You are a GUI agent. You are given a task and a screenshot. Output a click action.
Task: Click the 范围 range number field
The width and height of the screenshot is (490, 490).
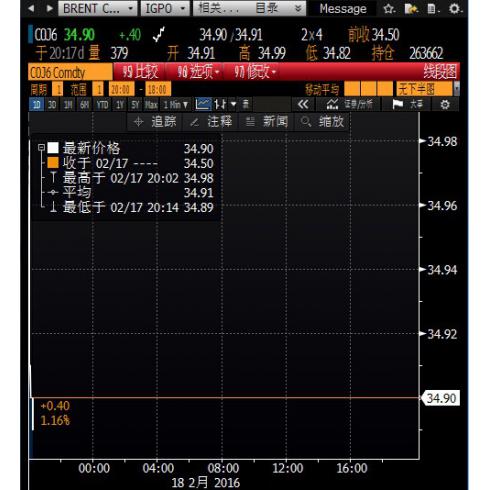[x=98, y=89]
